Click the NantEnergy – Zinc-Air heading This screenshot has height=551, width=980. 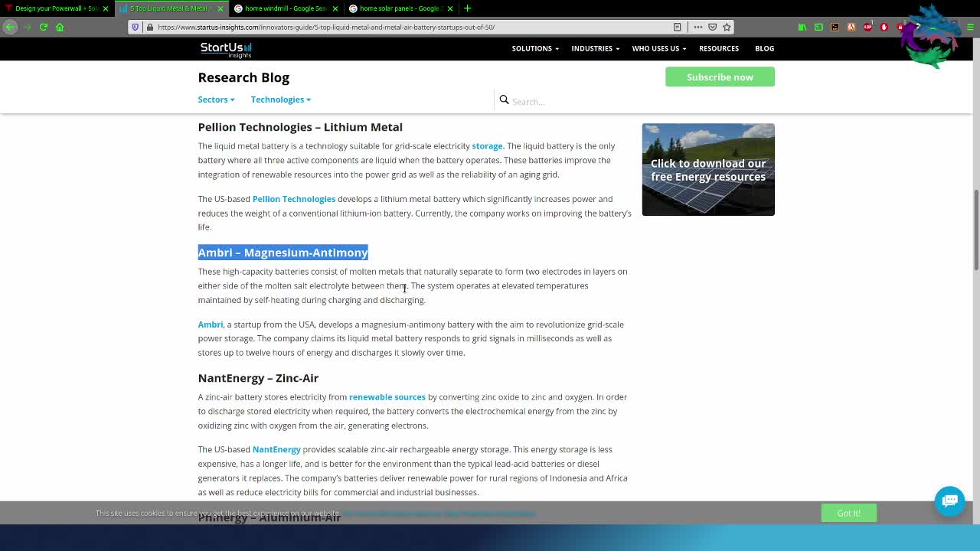(x=258, y=378)
